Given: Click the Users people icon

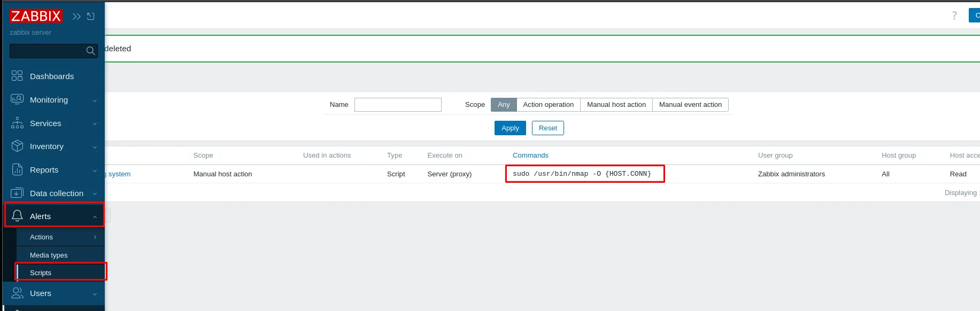Looking at the screenshot, I should 17,293.
